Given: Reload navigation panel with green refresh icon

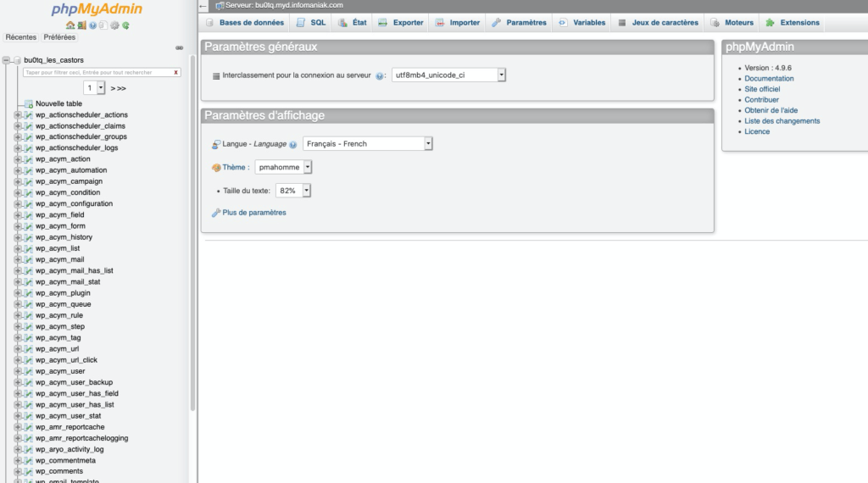Looking at the screenshot, I should pos(125,25).
